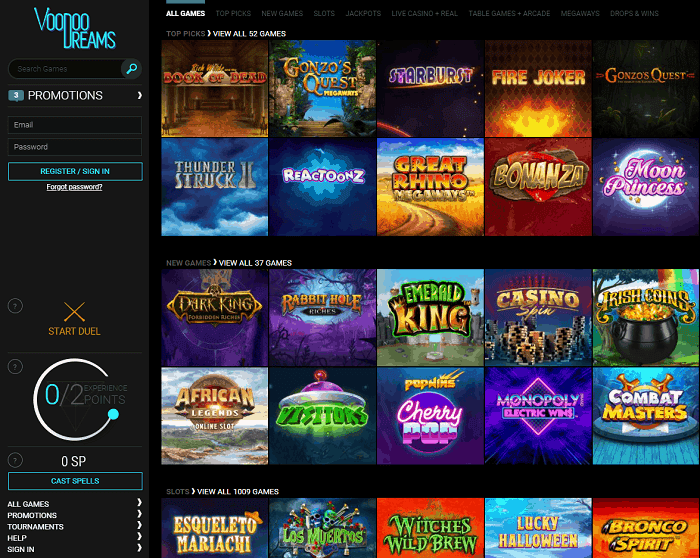Switch to the Top Picks tab

pyautogui.click(x=233, y=13)
